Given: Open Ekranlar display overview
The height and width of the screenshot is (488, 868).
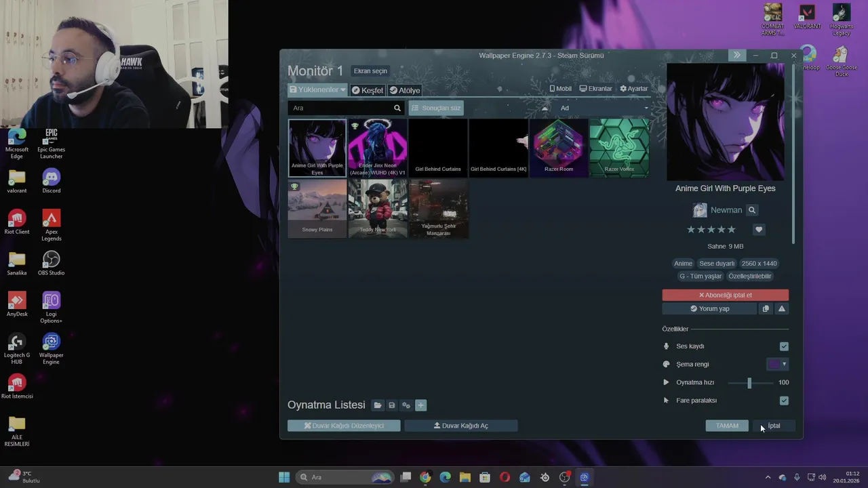Looking at the screenshot, I should pyautogui.click(x=595, y=89).
